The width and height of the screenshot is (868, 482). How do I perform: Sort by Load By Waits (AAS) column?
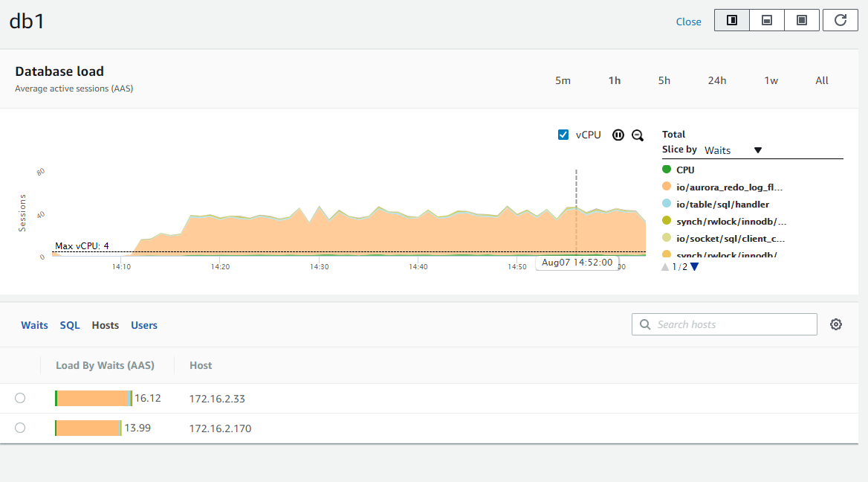click(106, 365)
